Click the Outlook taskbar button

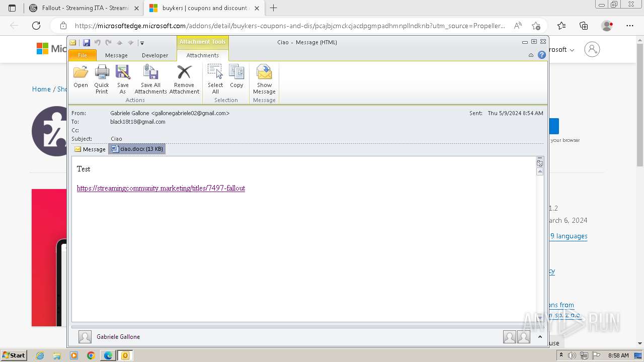click(125, 355)
